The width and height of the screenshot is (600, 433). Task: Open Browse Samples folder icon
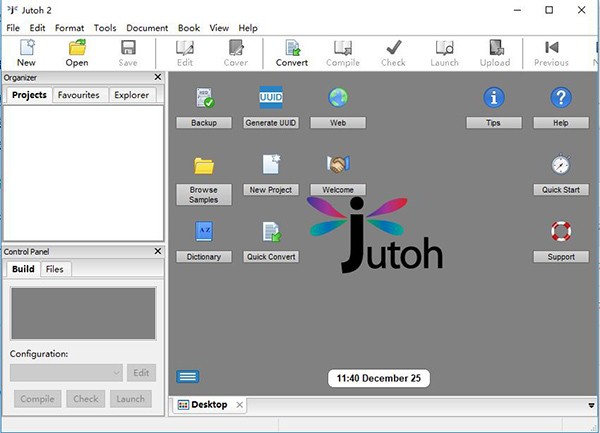click(x=203, y=166)
